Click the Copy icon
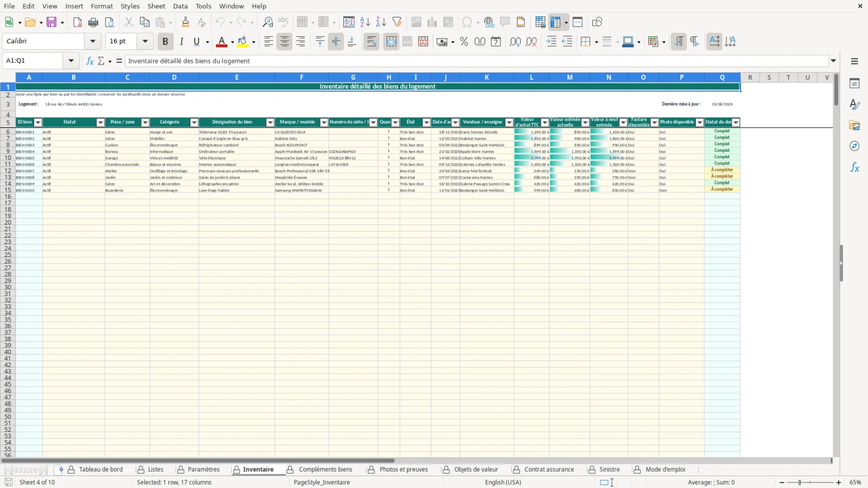The image size is (868, 488). click(144, 22)
